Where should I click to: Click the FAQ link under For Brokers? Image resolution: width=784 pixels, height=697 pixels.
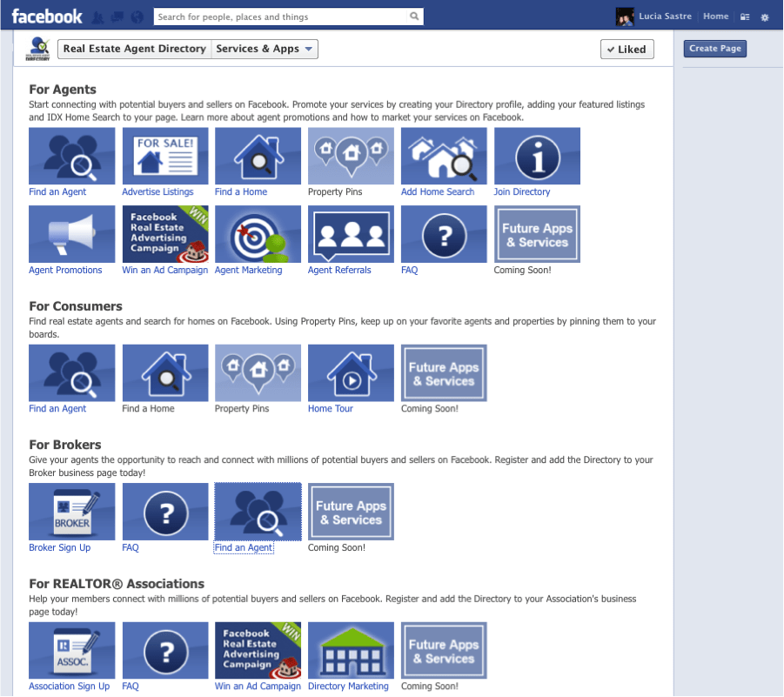[131, 547]
